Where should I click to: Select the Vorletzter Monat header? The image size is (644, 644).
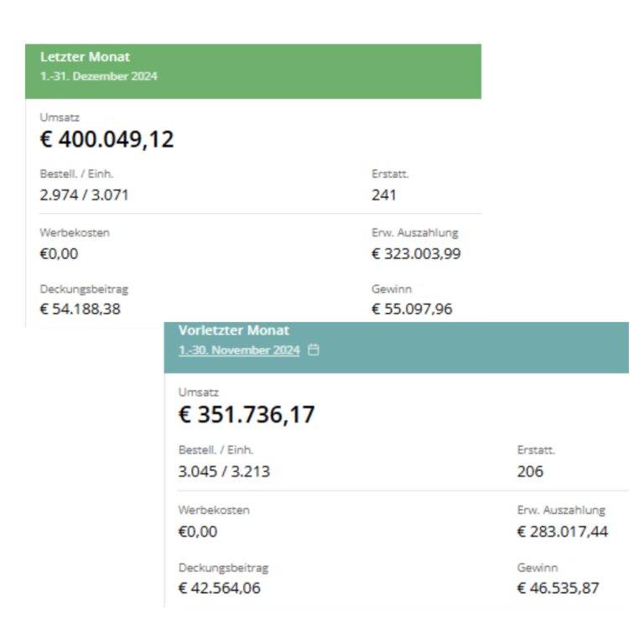point(234,330)
